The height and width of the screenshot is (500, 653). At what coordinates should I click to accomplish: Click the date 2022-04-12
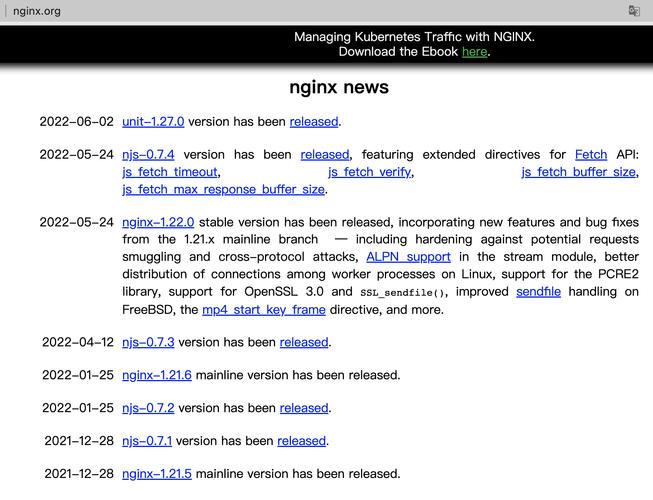pyautogui.click(x=78, y=342)
